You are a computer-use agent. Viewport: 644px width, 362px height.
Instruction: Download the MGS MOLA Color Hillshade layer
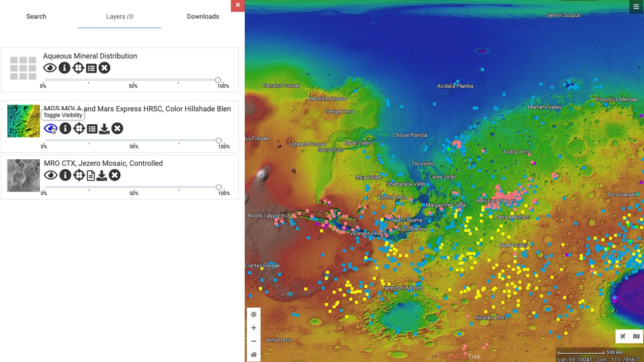click(104, 129)
